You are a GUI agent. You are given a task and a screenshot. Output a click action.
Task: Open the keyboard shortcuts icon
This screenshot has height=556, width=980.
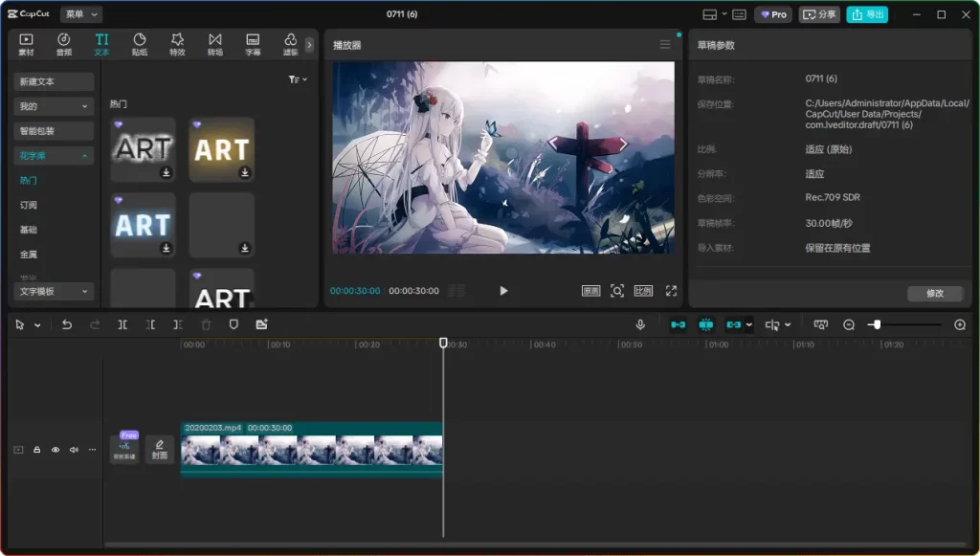739,14
